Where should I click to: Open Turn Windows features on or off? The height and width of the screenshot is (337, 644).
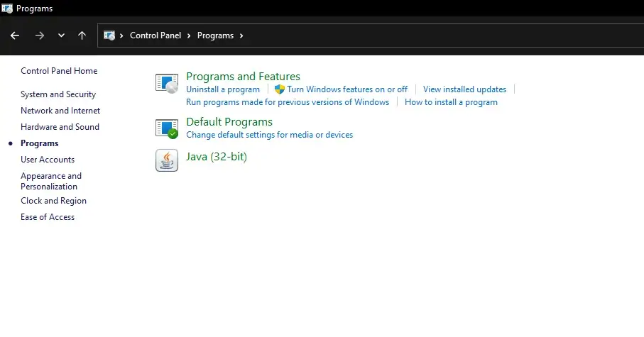(347, 89)
